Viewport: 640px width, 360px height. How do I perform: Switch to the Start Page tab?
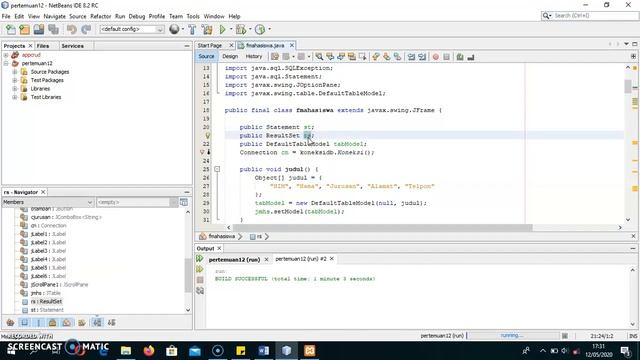[x=210, y=45]
